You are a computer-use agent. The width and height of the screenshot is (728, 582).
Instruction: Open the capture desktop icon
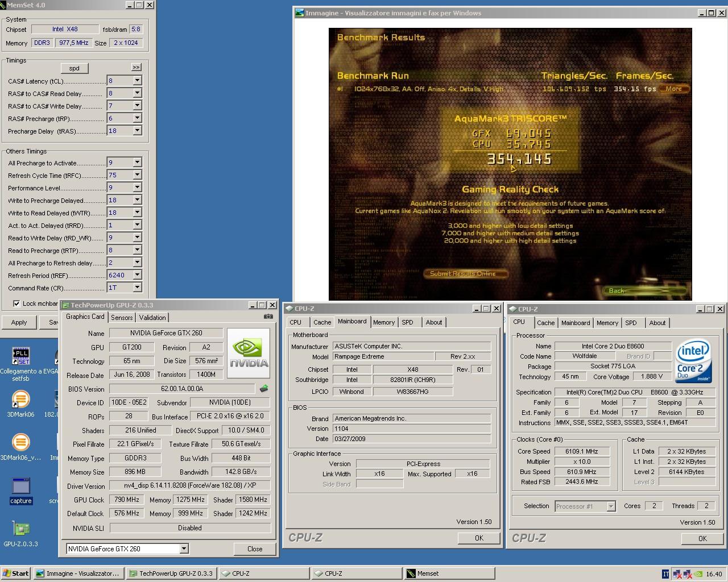[21, 487]
